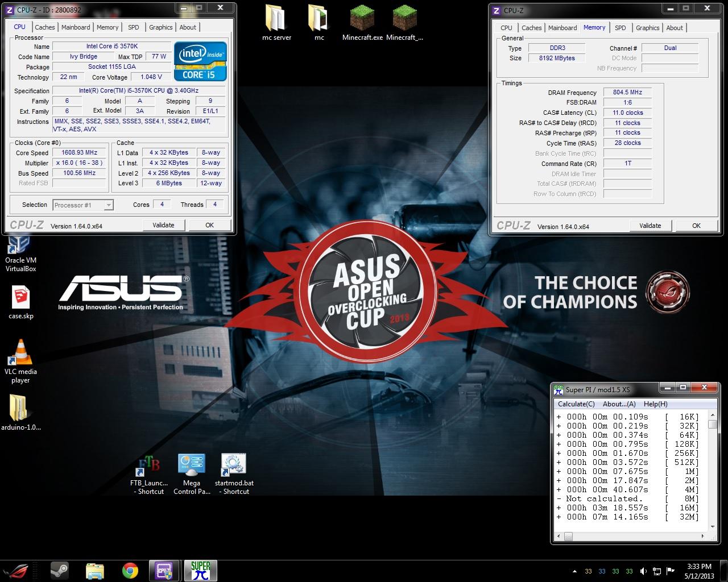The height and width of the screenshot is (582, 728).
Task: Click the Bus Speed 100.56 MHz field
Action: [x=79, y=173]
